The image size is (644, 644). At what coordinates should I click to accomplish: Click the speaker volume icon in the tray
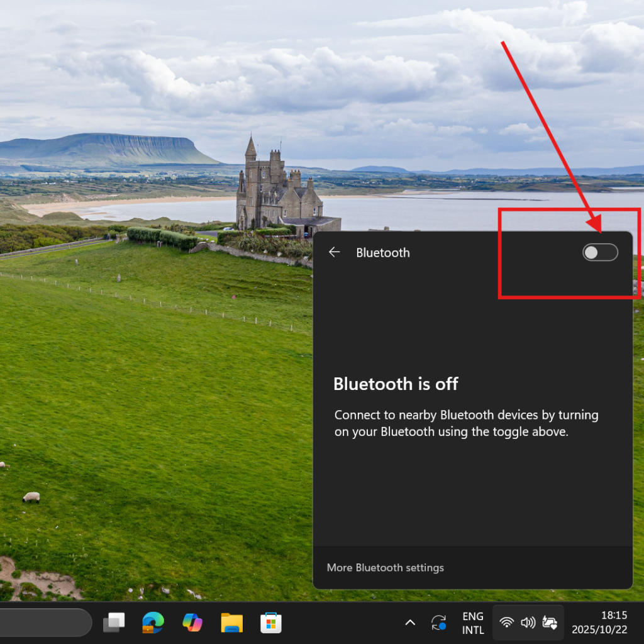528,623
